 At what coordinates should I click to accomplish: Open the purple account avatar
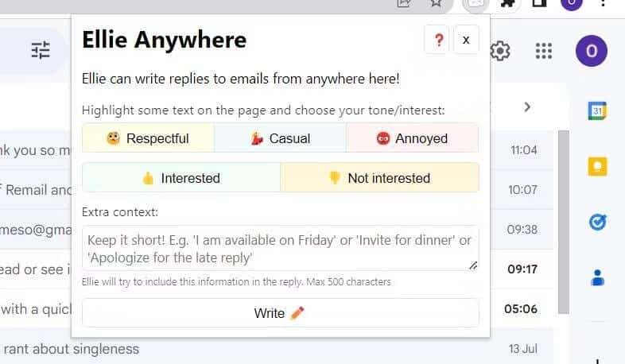592,51
